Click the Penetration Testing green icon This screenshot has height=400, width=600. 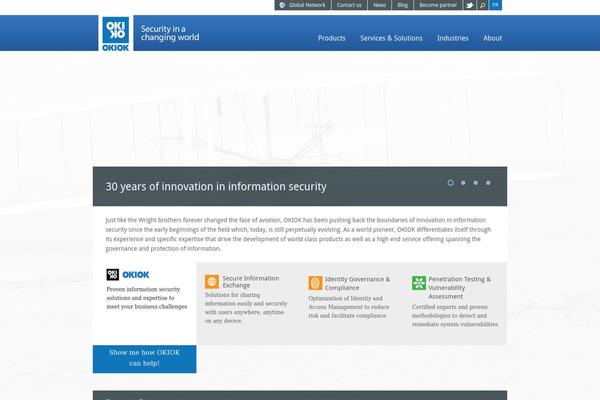pyautogui.click(x=419, y=283)
